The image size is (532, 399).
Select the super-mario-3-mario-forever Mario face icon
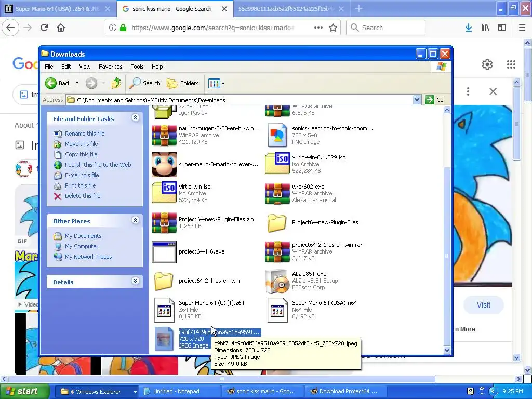pos(164,165)
